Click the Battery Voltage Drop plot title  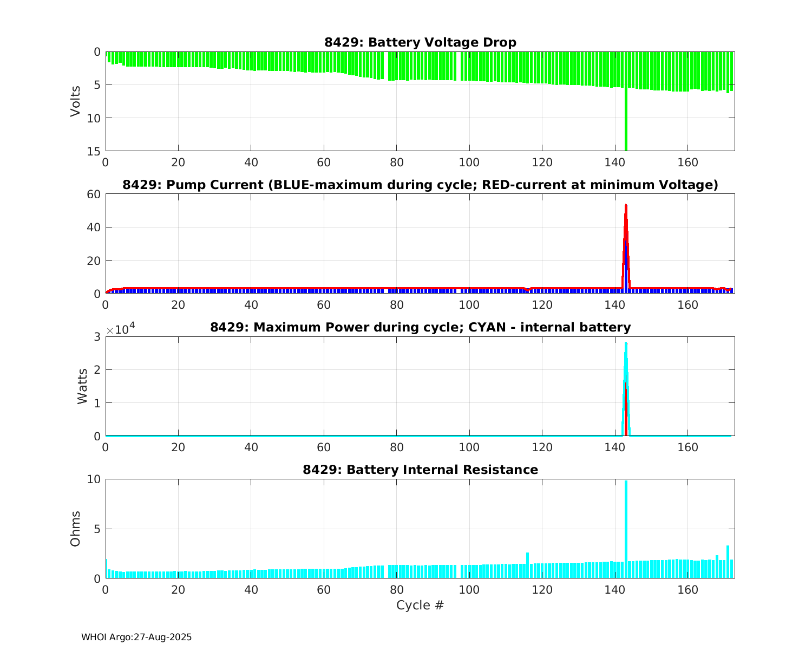click(420, 42)
